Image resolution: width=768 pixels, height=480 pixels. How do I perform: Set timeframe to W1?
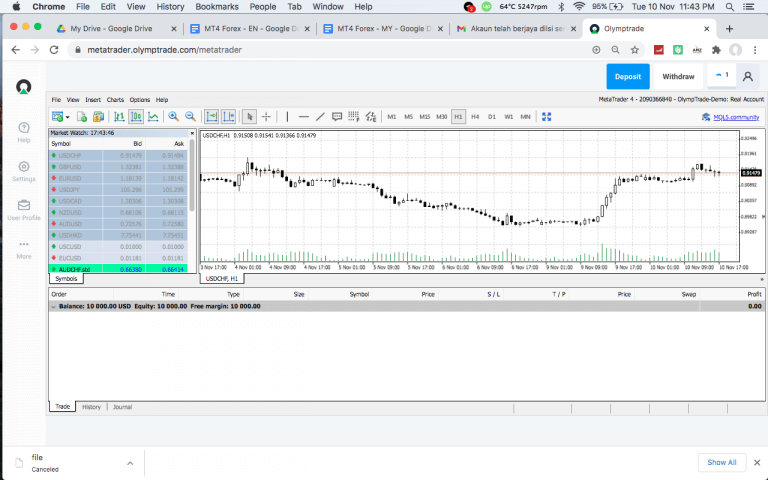point(509,117)
